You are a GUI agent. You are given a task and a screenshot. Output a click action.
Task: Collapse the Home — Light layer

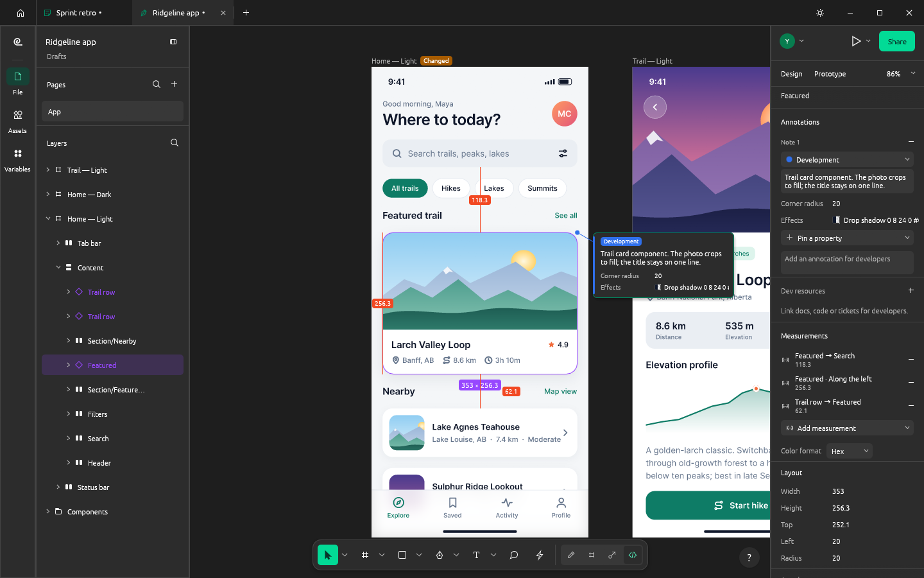coord(48,219)
